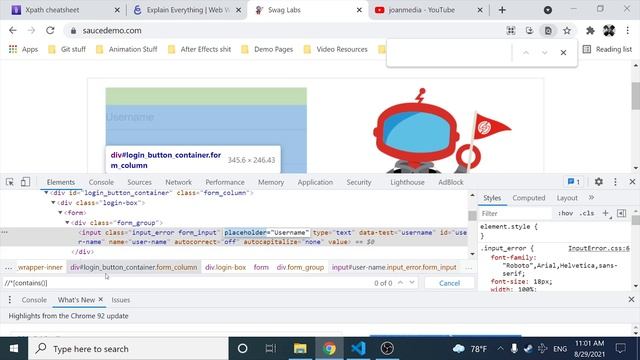Open the taskbar notification center
640x360 pixels.
tap(621, 349)
